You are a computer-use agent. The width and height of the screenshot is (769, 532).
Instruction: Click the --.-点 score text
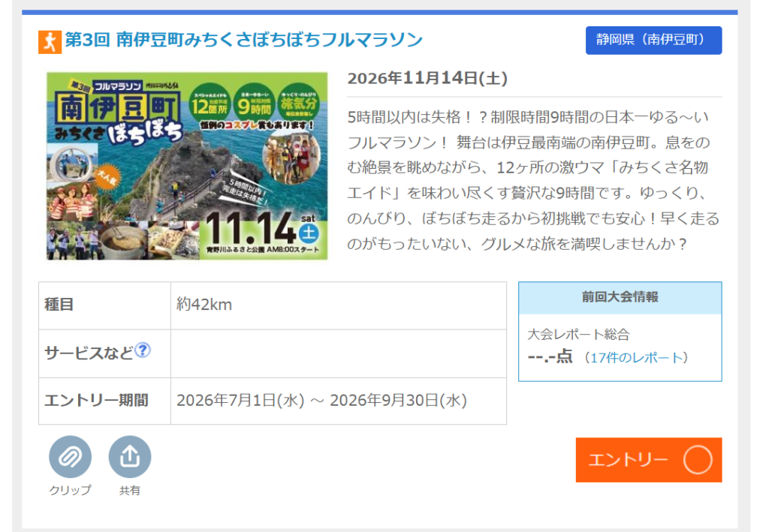click(550, 356)
